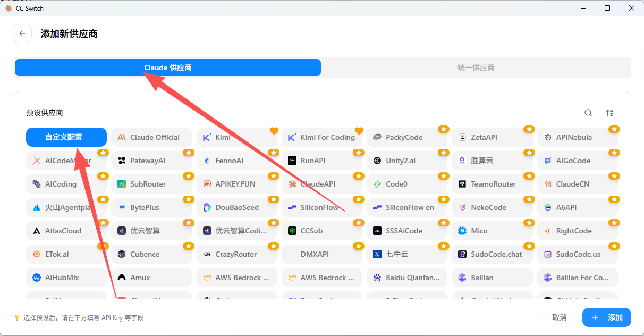This screenshot has width=644, height=336.
Task: Switch to the Claude 供应商 tab
Action: 168,68
